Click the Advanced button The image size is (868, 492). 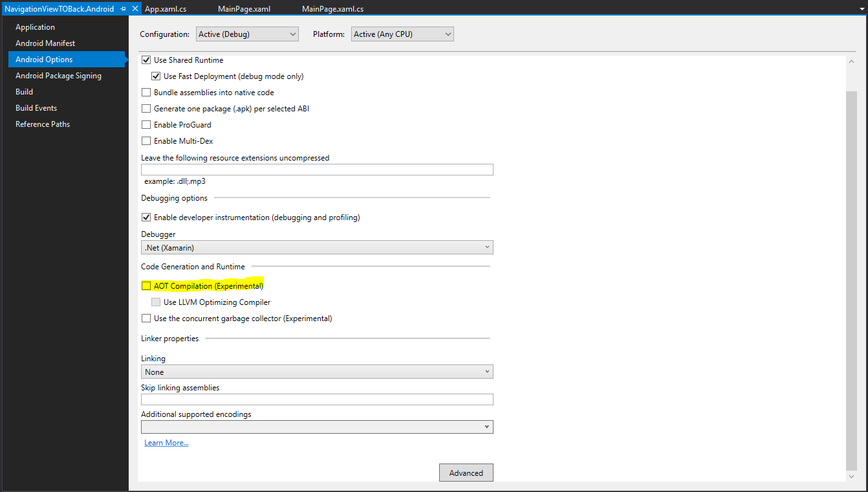click(466, 473)
